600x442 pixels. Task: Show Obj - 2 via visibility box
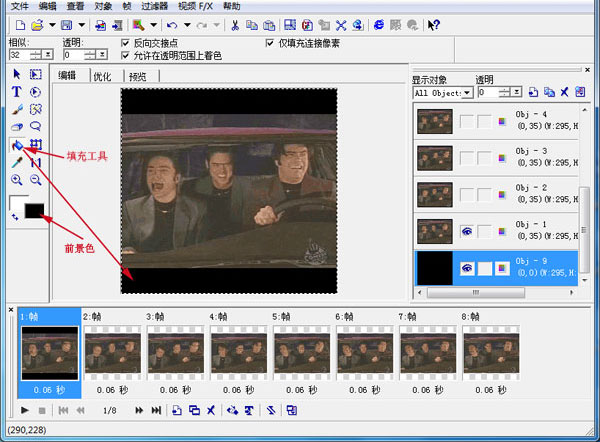coord(467,194)
